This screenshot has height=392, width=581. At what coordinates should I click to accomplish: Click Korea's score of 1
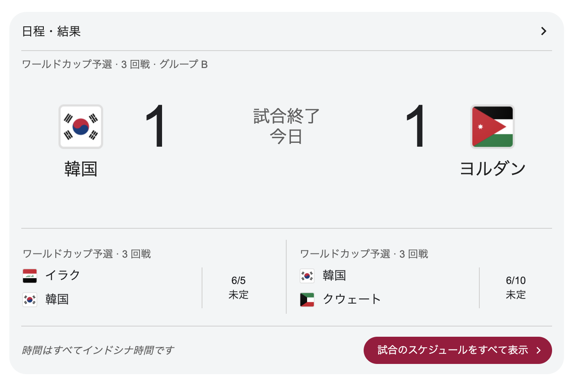(155, 126)
